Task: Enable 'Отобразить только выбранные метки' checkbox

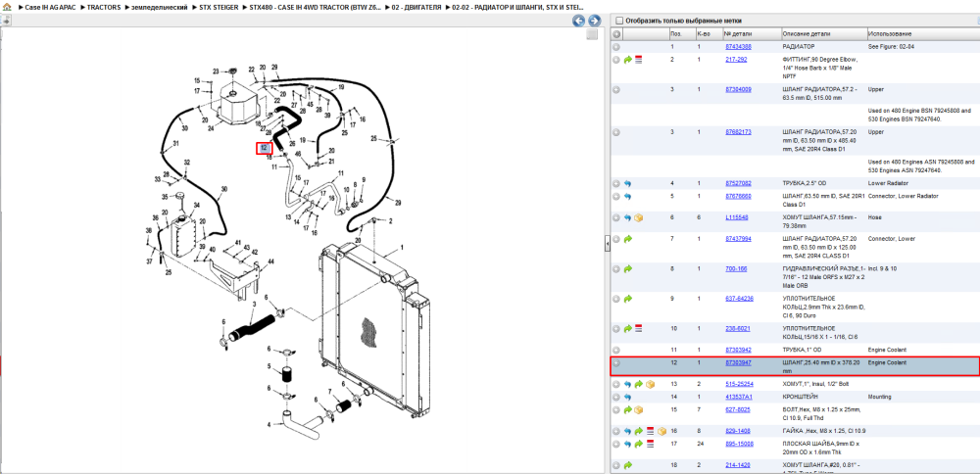Action: [619, 21]
